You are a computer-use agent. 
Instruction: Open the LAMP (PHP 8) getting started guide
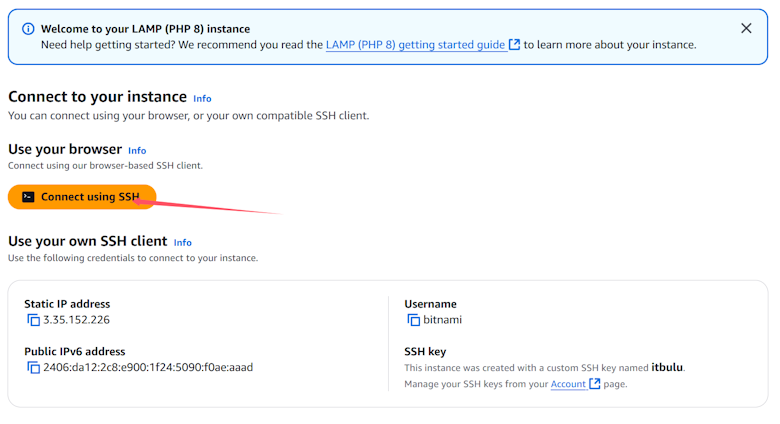[x=415, y=45]
